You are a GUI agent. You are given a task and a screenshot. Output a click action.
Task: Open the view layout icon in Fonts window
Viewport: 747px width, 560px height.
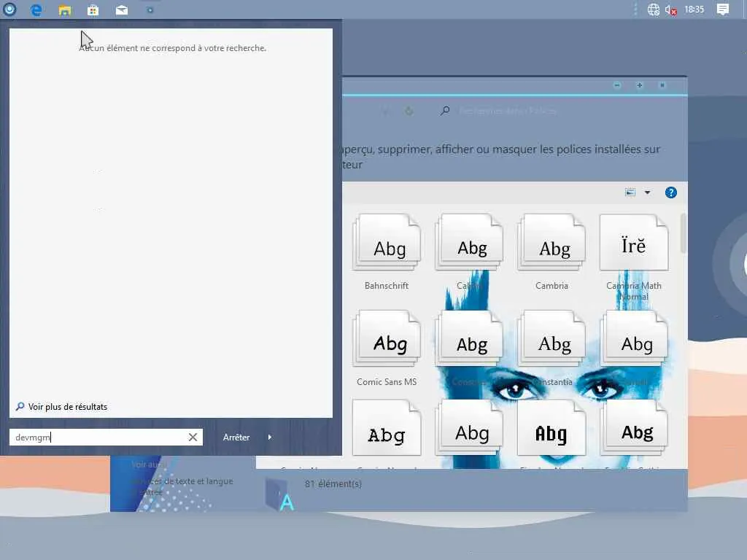[630, 192]
